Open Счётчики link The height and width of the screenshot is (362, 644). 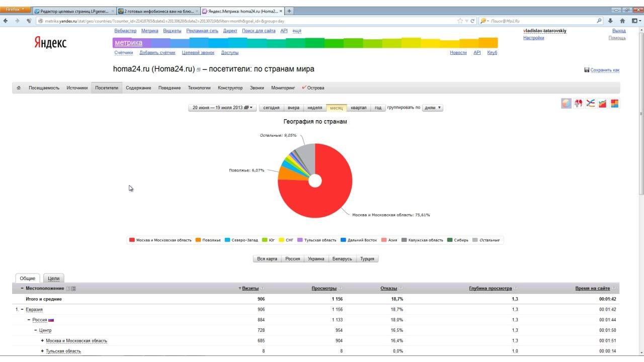click(124, 52)
